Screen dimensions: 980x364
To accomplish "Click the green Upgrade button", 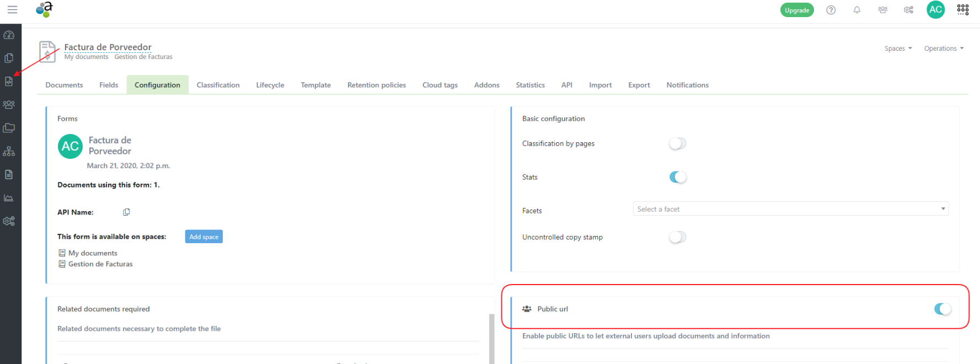I will click(x=796, y=10).
